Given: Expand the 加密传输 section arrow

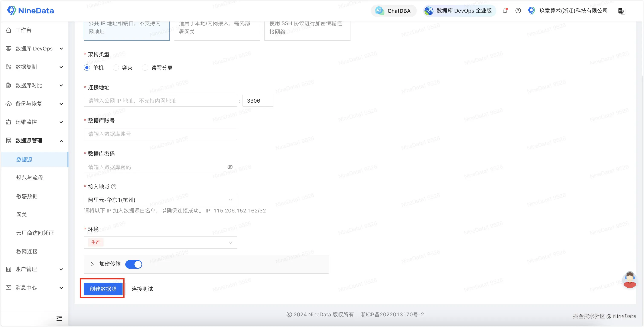Looking at the screenshot, I should (92, 264).
